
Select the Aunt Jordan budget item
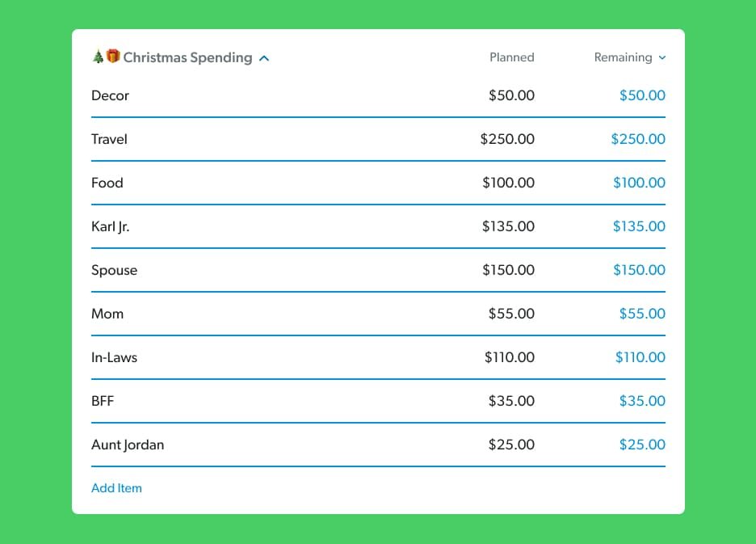coord(128,445)
